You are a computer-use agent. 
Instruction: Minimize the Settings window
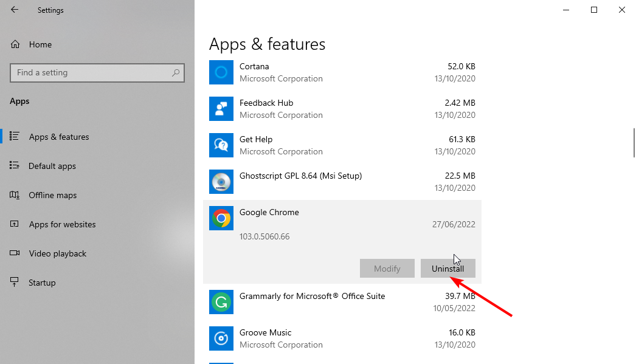pos(566,10)
